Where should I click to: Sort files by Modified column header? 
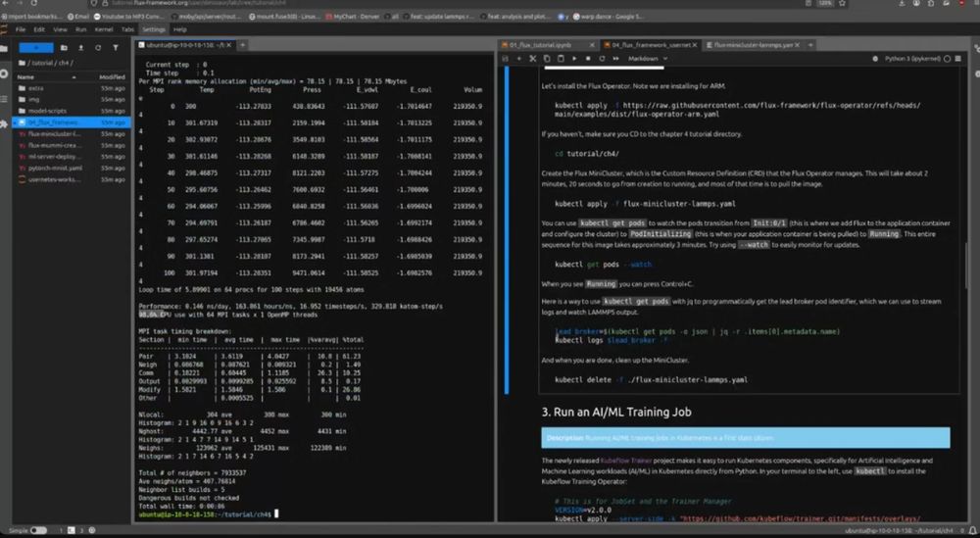point(112,77)
